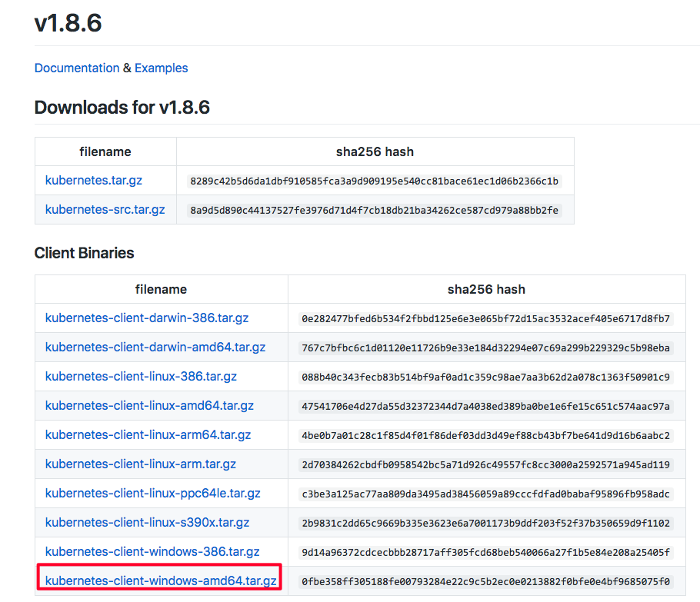Download kubernetes-client-linux-s390x.tar.gz
The image size is (700, 602).
pos(148,523)
